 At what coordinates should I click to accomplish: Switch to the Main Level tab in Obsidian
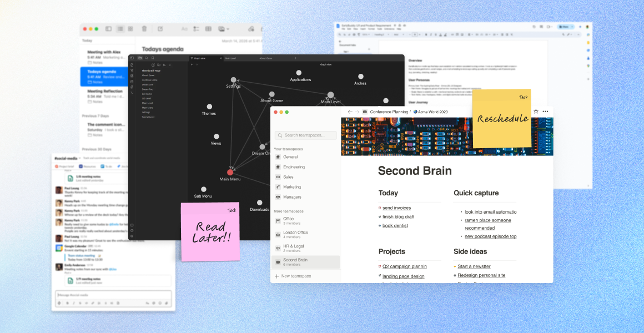coord(230,58)
